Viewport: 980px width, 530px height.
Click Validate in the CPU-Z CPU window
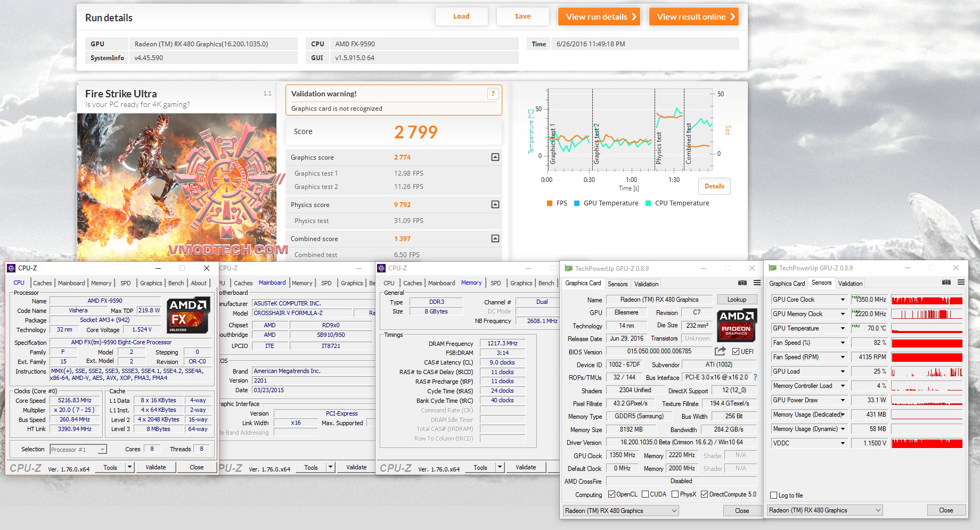pos(156,467)
